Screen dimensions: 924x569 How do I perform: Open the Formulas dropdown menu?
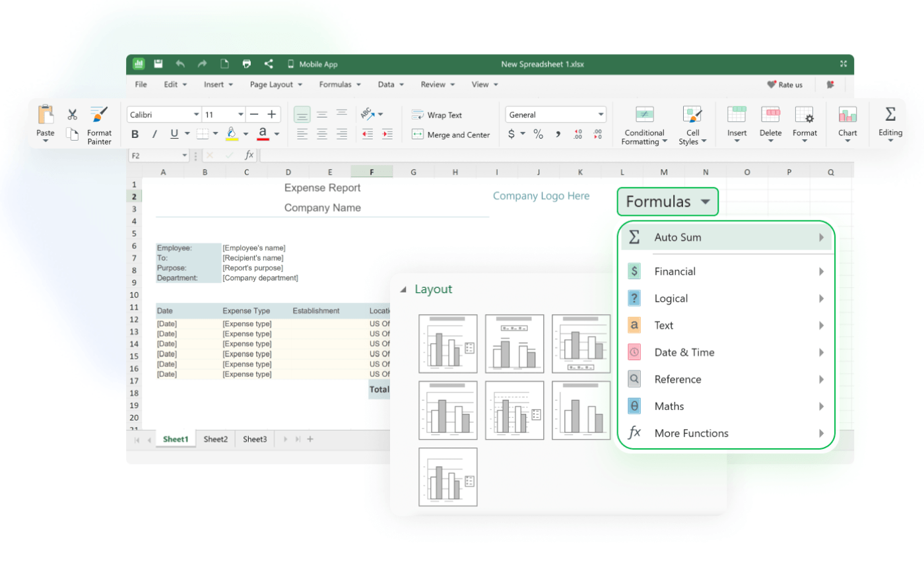[x=667, y=201]
